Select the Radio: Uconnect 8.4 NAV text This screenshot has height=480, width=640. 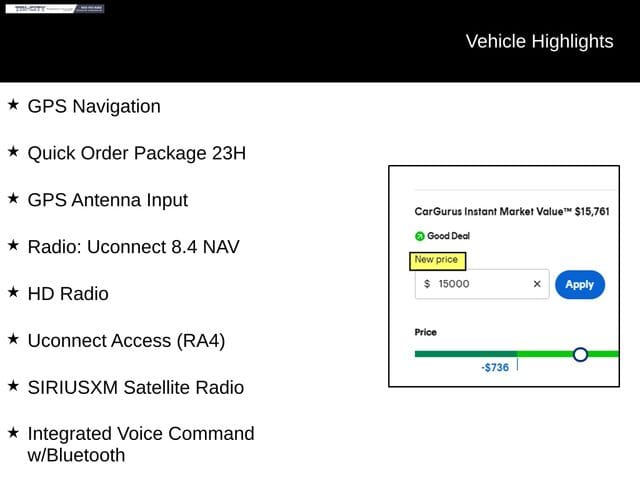[x=133, y=246]
